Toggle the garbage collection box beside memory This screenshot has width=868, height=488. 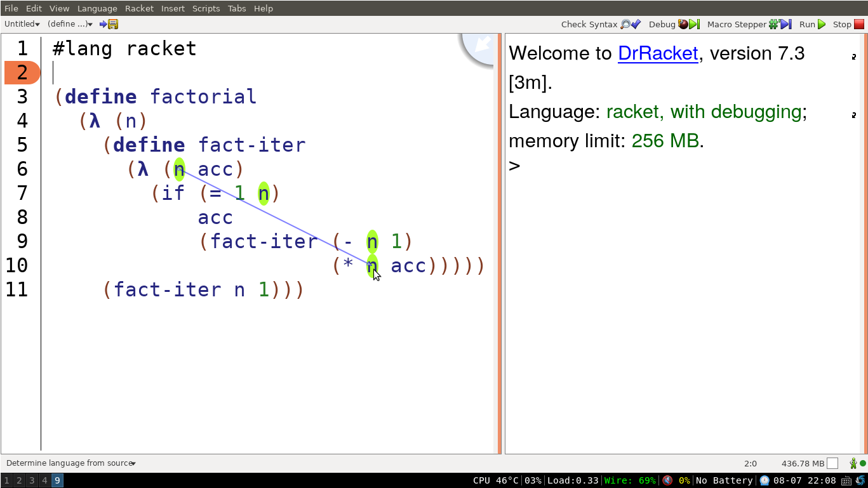point(832,464)
